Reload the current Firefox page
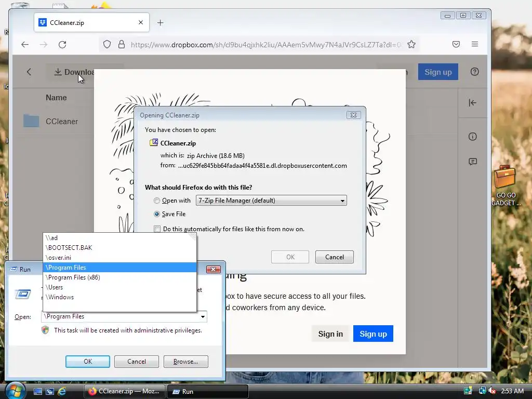This screenshot has height=399, width=532. coord(62,45)
